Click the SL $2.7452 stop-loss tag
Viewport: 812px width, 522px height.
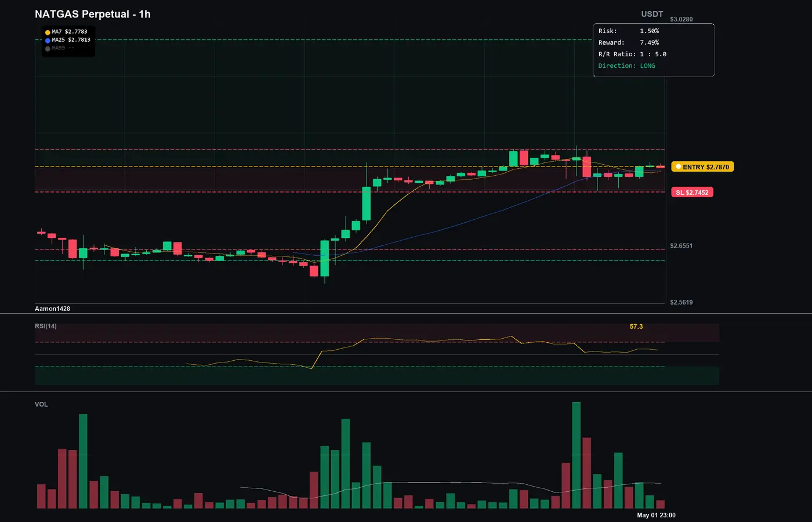click(x=692, y=193)
